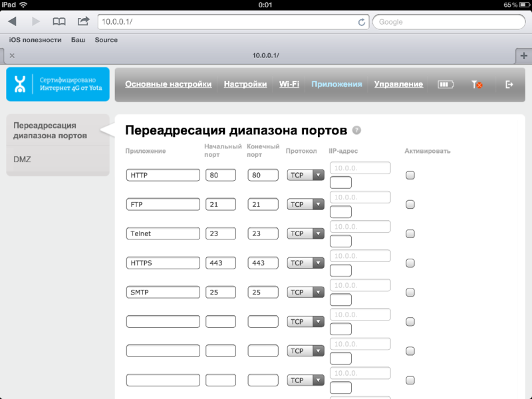The width and height of the screenshot is (532, 399).
Task: Click the battery status icon in the header
Action: click(446, 84)
